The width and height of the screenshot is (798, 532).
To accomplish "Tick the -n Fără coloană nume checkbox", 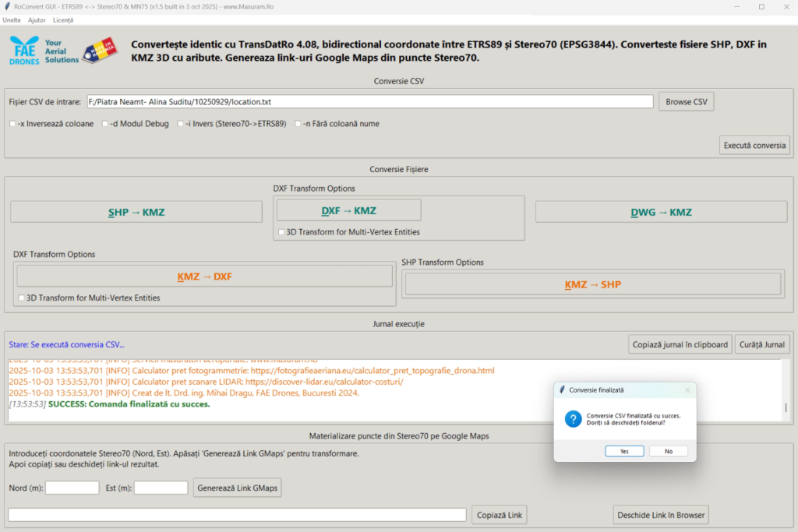I will point(298,124).
